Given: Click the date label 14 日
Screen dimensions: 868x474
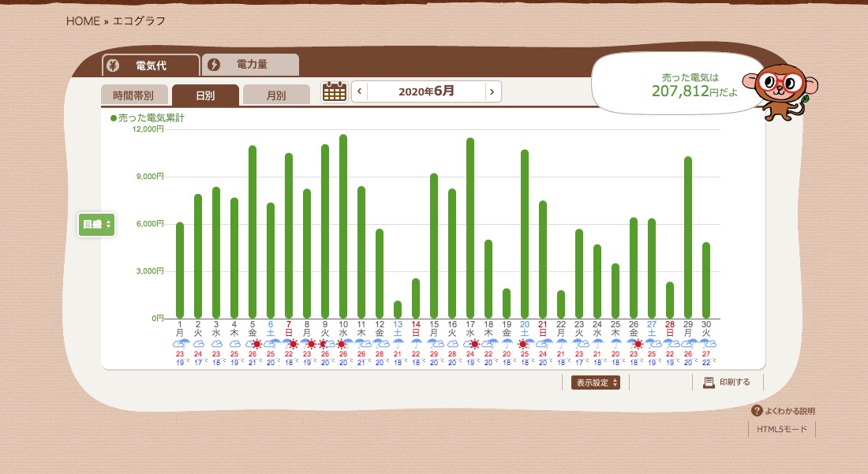Looking at the screenshot, I should [x=417, y=329].
